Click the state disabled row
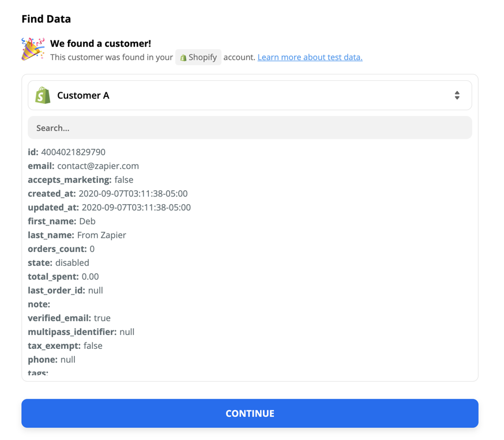Screen dimensions: 504x440 tap(58, 262)
